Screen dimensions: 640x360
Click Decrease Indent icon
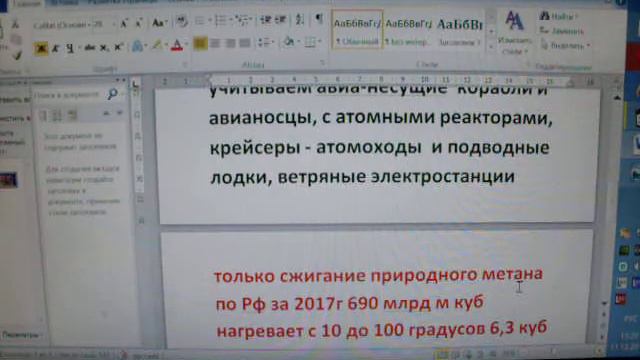click(265, 20)
